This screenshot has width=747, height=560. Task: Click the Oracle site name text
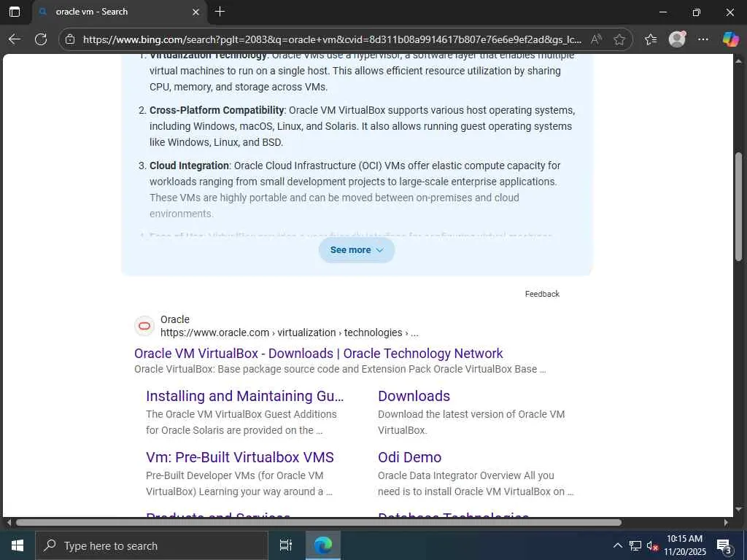[x=175, y=319]
